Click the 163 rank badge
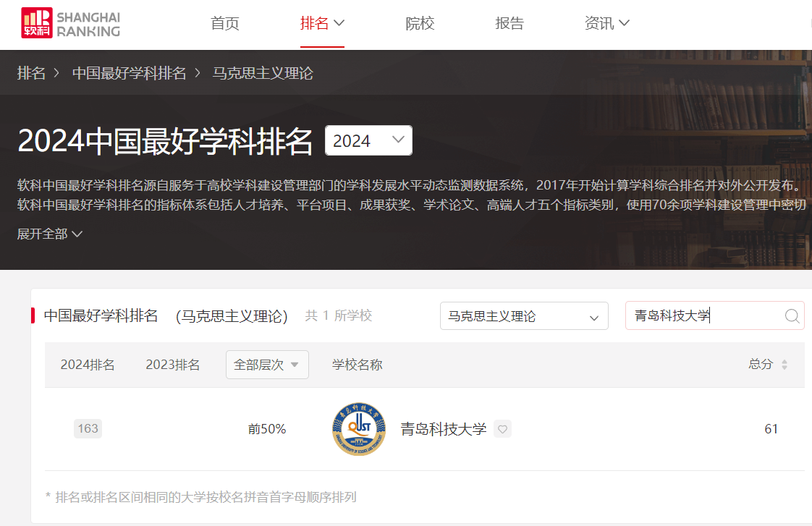812x526 pixels. coord(88,428)
